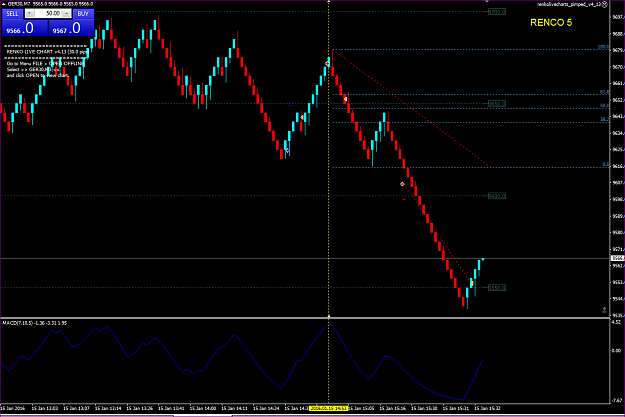Select the renkolivecharts_pimped expert label

568,4
